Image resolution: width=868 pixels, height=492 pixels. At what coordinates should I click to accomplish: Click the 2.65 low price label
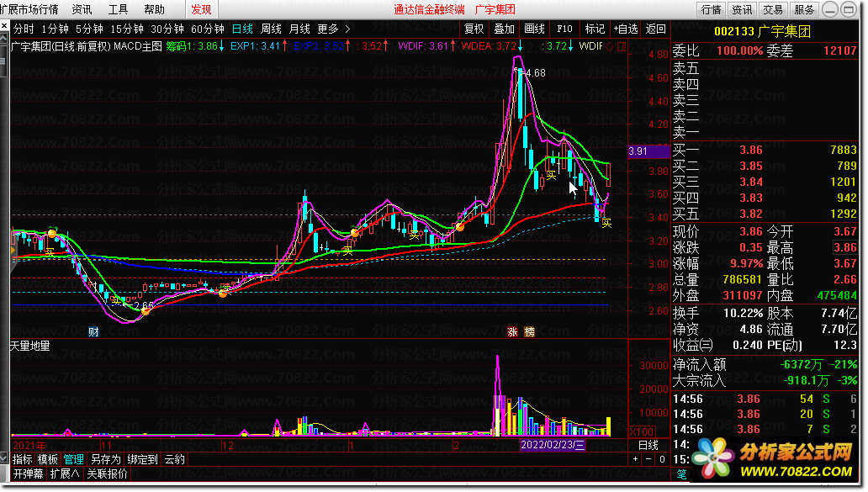click(x=143, y=305)
